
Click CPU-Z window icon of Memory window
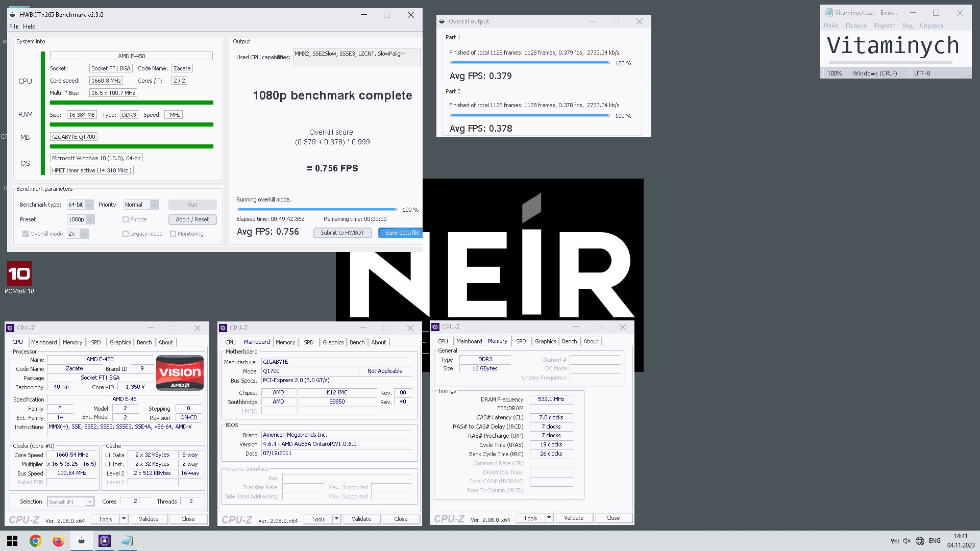pos(436,327)
